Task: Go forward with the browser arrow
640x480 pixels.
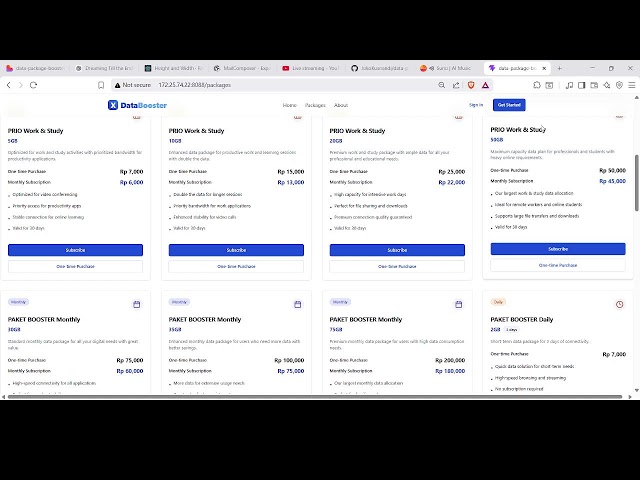Action: [21, 85]
